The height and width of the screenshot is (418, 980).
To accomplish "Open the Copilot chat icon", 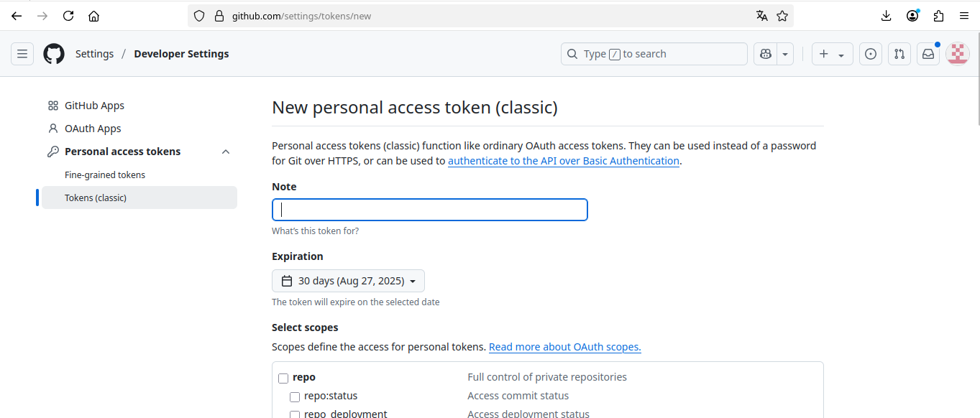I will point(766,54).
